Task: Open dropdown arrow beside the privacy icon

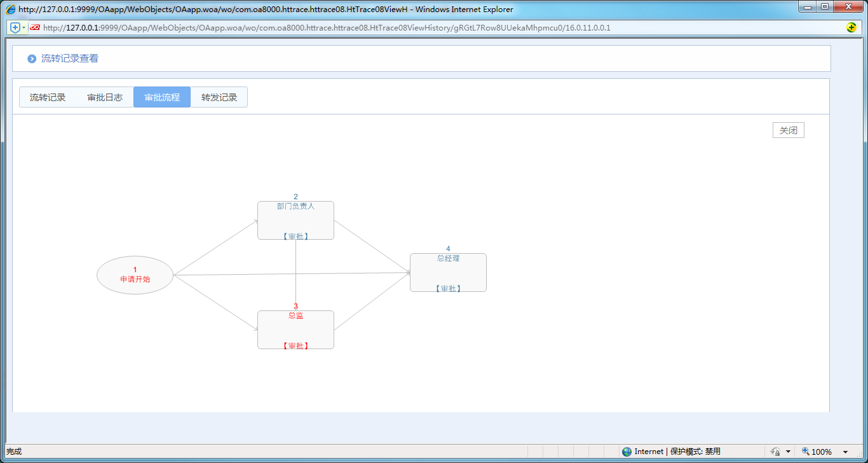Action: 789,452
